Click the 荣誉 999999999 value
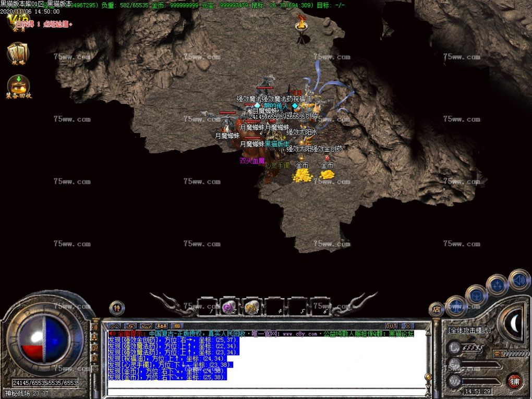This screenshot has width=532, height=399. click(512, 354)
